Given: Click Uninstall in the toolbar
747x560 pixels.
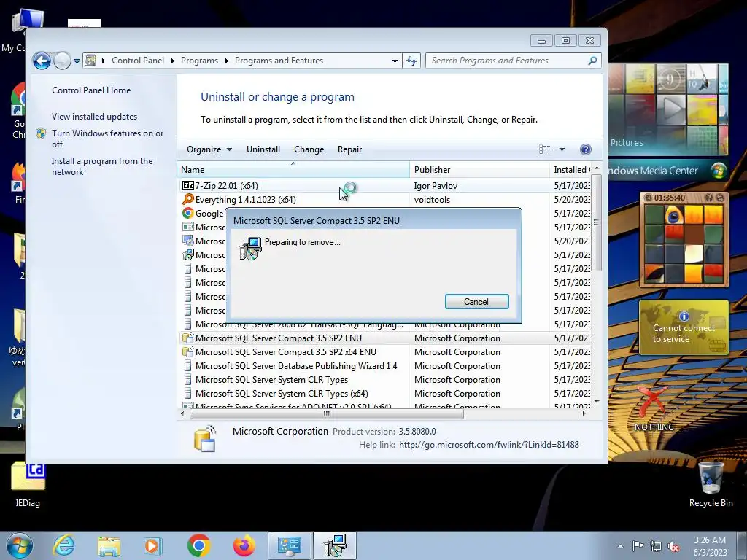Looking at the screenshot, I should coord(263,149).
